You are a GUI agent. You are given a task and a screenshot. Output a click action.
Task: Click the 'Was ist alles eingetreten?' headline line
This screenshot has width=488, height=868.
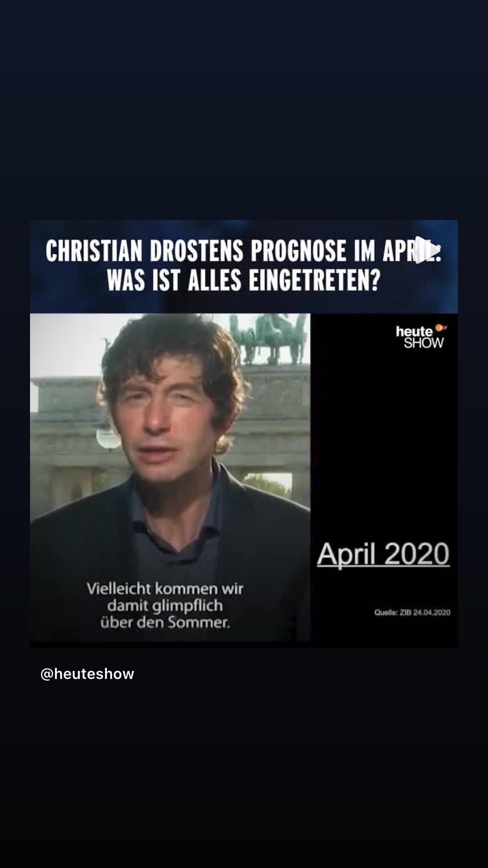(x=244, y=280)
